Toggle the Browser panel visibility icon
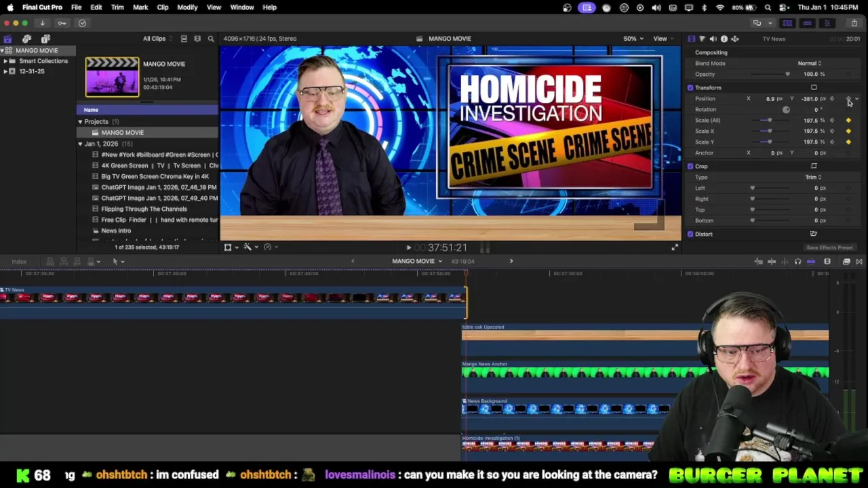 [787, 23]
